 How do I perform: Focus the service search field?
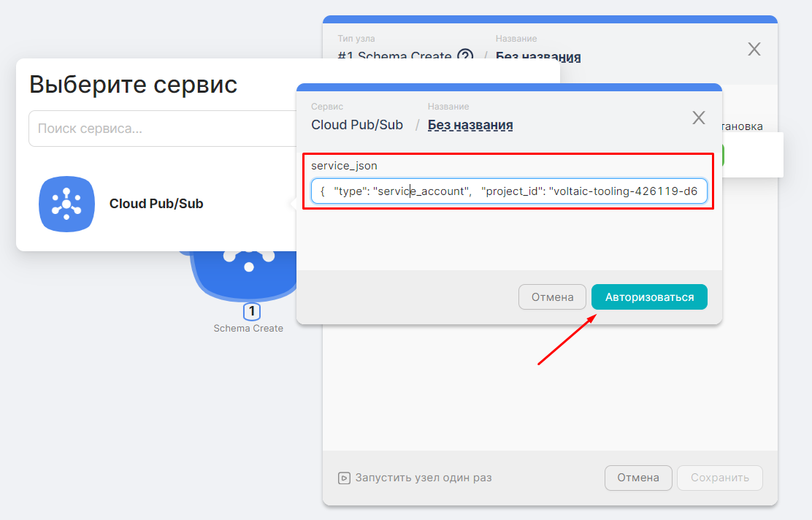(162, 129)
